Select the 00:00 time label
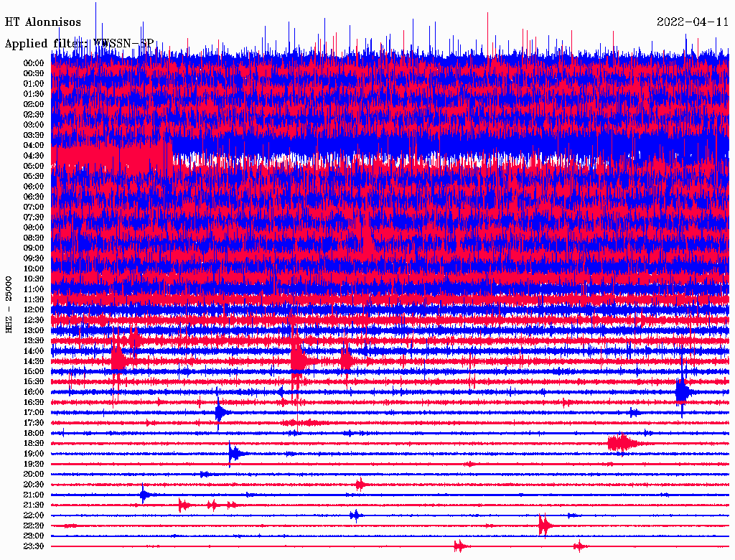The image size is (735, 560). coord(34,63)
